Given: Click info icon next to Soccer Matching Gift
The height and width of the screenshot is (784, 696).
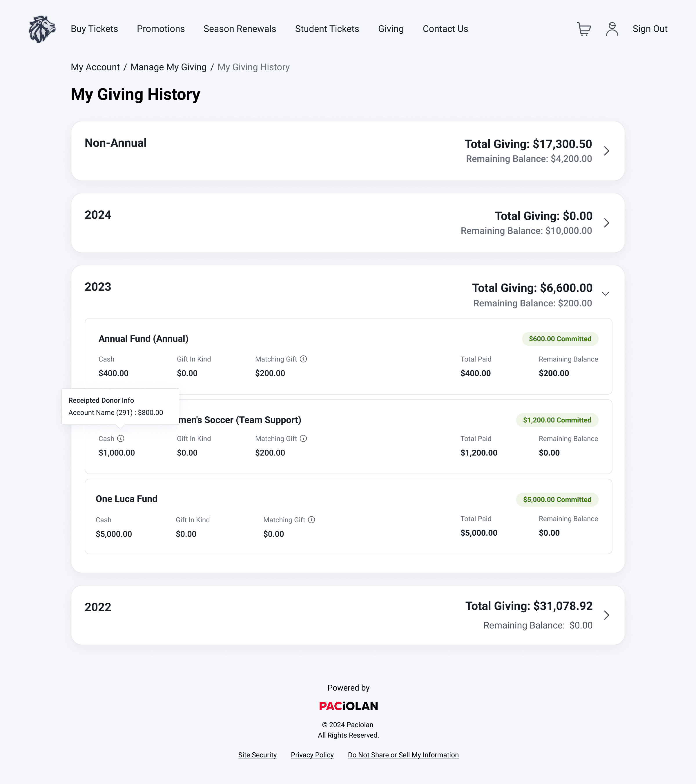Looking at the screenshot, I should click(303, 438).
